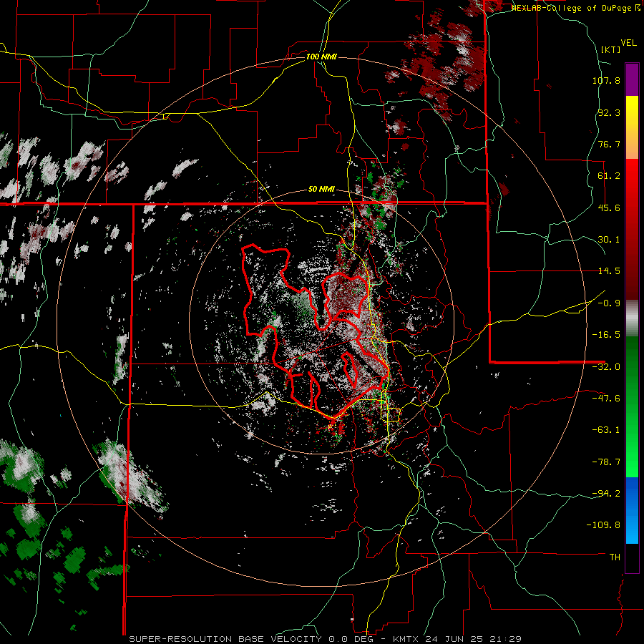Image resolution: width=644 pixels, height=644 pixels.
Task: Click the -47.6 velocity scale value
Action: click(606, 399)
